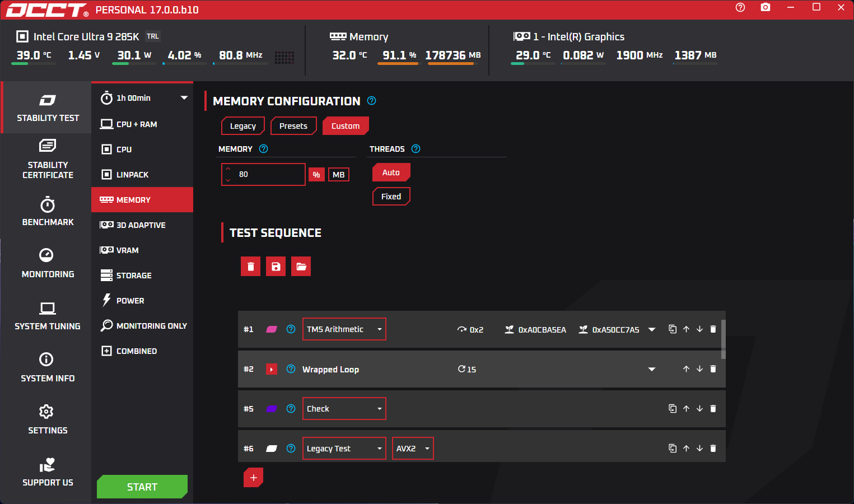Open a saved test sequence folder
Viewport: 854px width, 504px height.
click(x=301, y=267)
